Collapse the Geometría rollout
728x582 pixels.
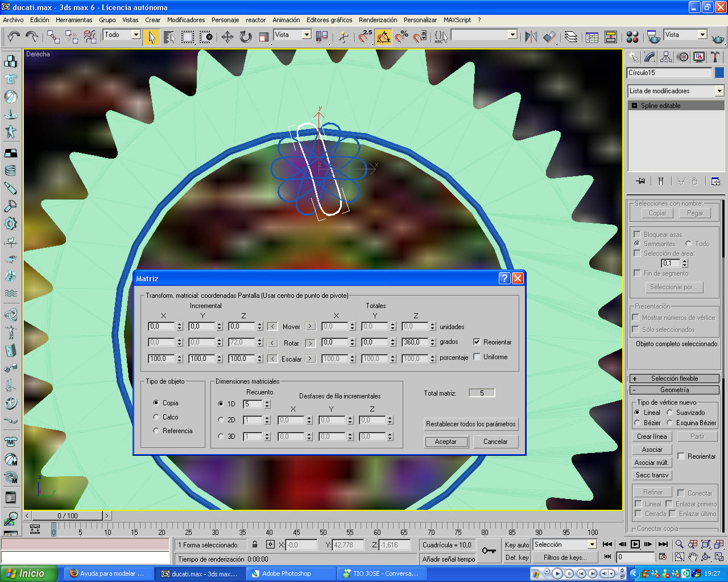[x=675, y=390]
